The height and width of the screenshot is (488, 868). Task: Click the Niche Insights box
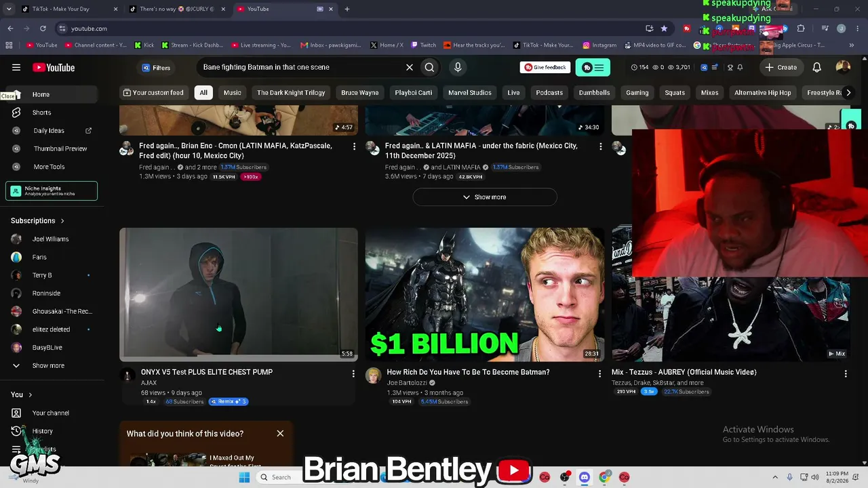point(52,191)
